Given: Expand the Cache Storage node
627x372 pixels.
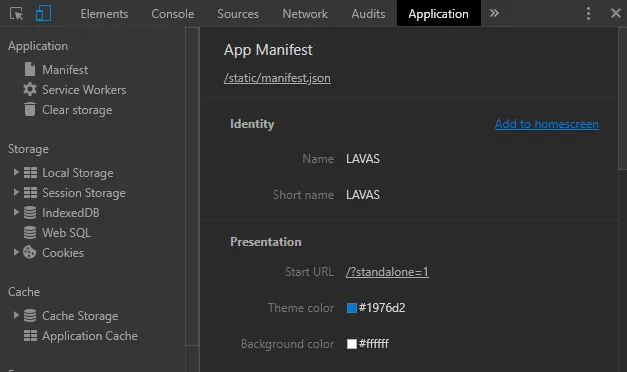Looking at the screenshot, I should tap(16, 315).
